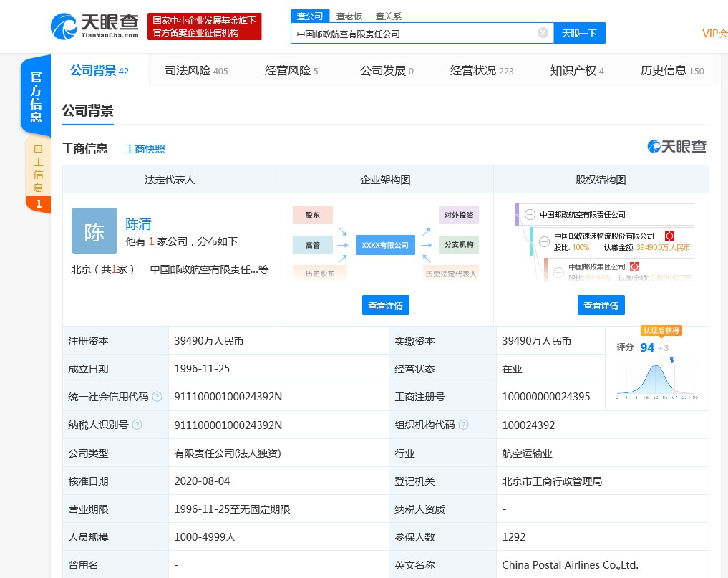Image resolution: width=728 pixels, height=578 pixels.
Task: Open the TianYanCha logo homepage
Action: click(x=94, y=26)
